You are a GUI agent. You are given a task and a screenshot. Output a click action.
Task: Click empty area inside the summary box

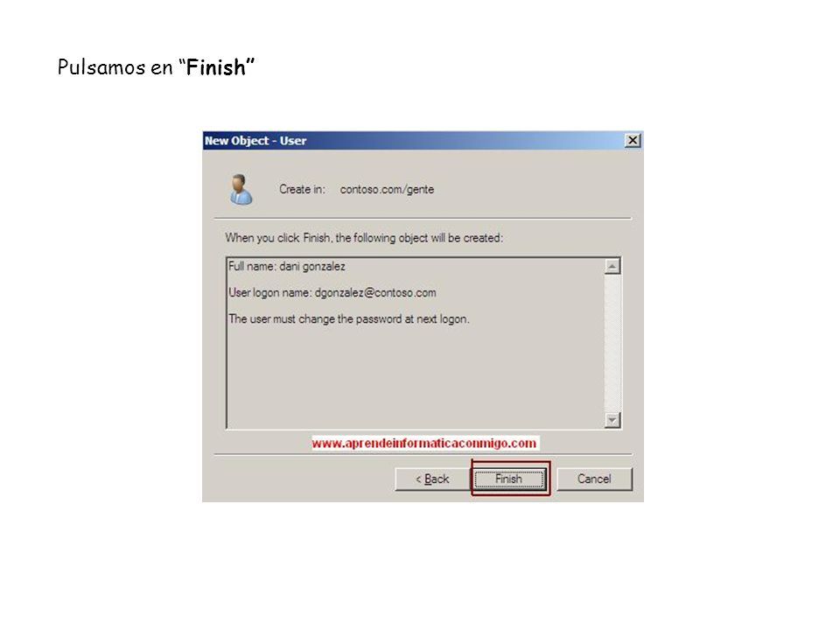415,375
